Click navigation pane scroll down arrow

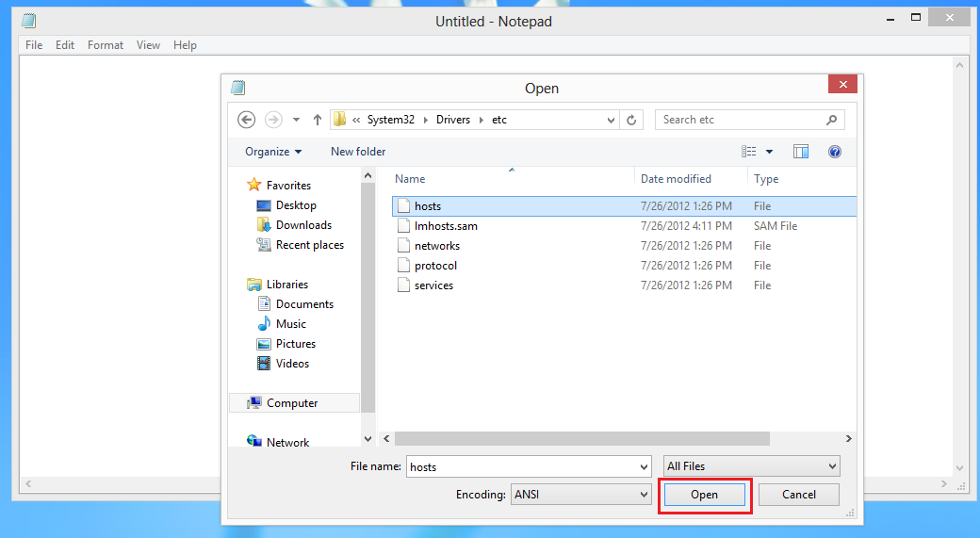tap(367, 439)
